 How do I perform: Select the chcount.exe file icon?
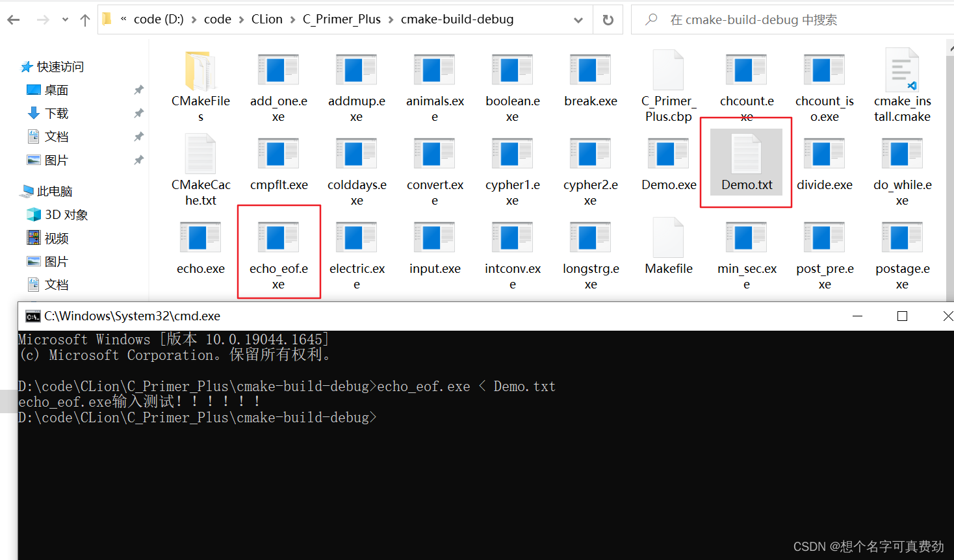(x=746, y=70)
